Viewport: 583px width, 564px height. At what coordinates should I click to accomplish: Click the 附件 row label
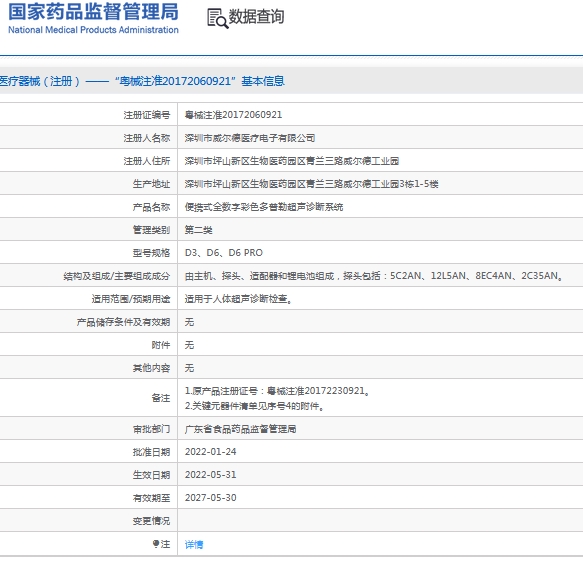click(161, 345)
